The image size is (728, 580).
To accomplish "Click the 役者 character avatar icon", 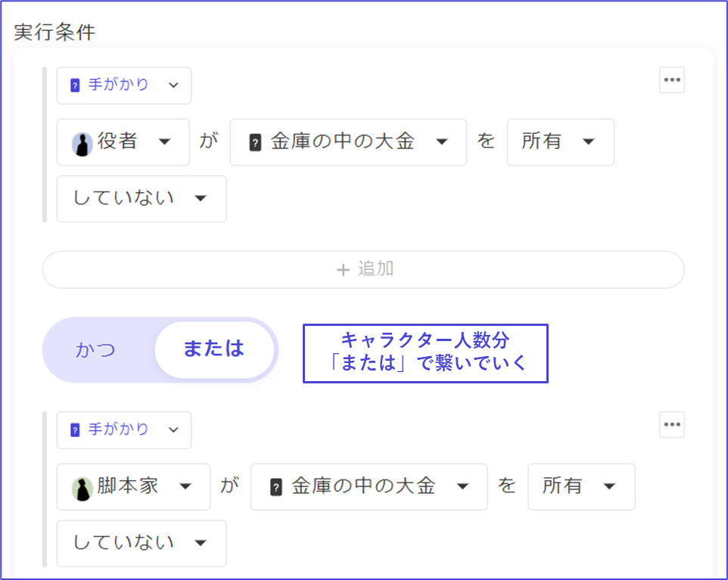I will (x=82, y=143).
